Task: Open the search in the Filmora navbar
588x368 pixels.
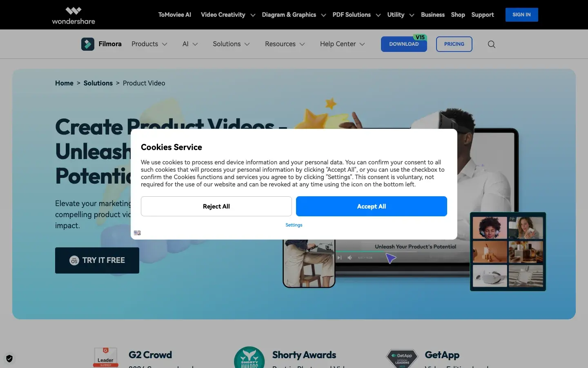Action: pos(491,44)
